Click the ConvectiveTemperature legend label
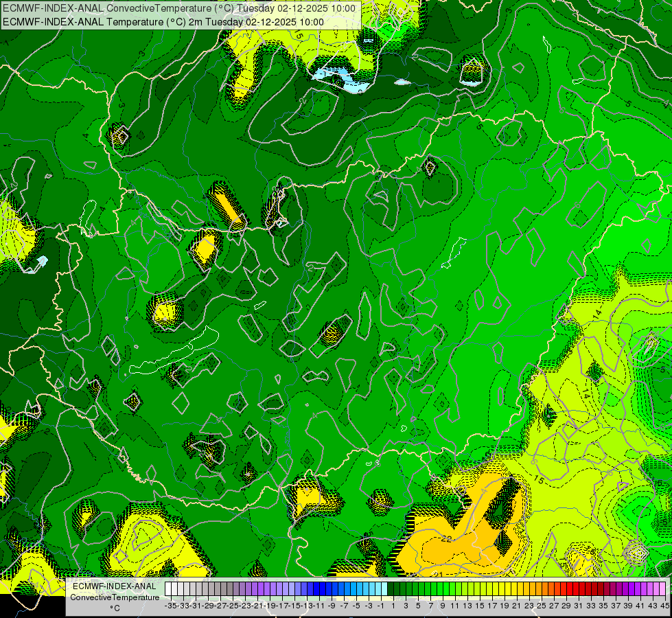Viewport: 672px width, 618px height. coord(115,597)
